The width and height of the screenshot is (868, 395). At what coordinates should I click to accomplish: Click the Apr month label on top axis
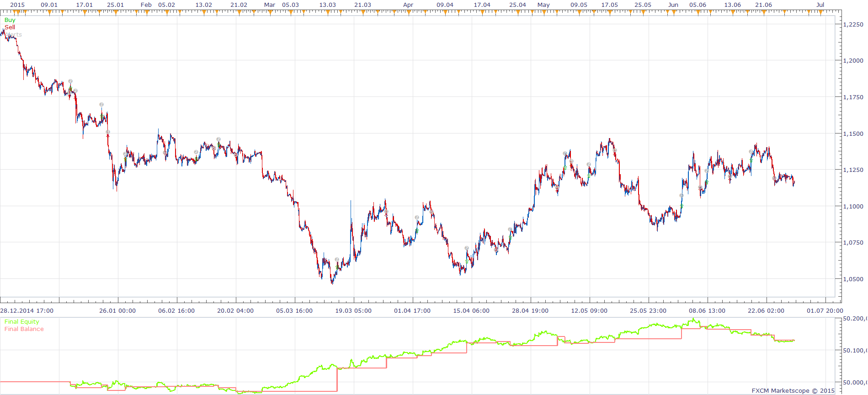click(408, 5)
